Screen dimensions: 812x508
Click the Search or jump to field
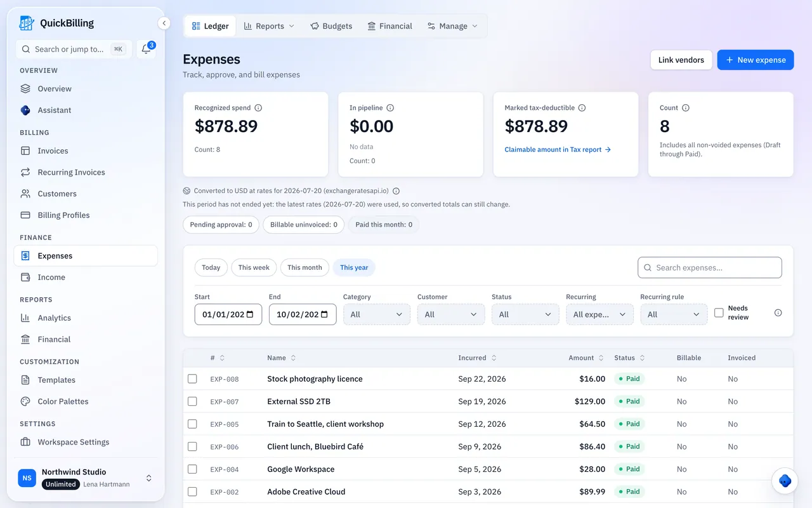tap(74, 49)
